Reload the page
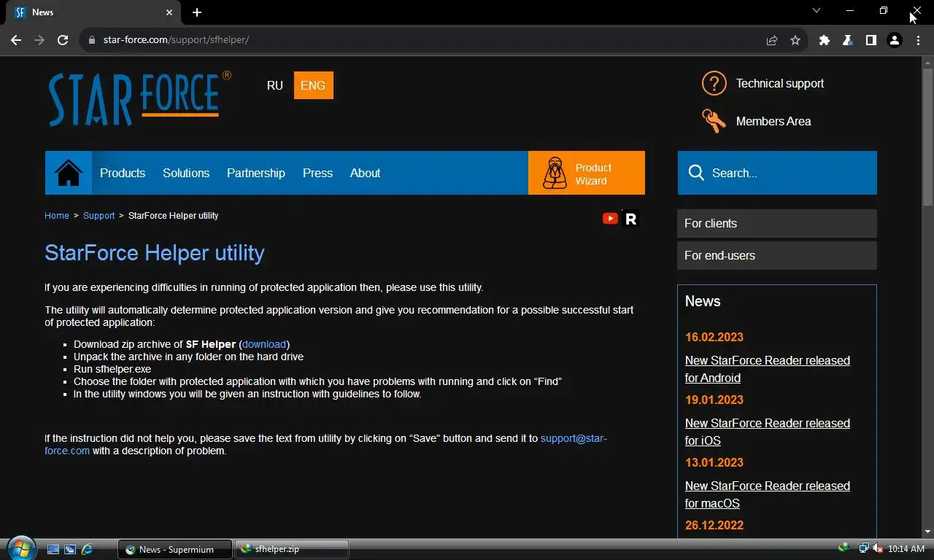934x560 pixels. coord(63,40)
